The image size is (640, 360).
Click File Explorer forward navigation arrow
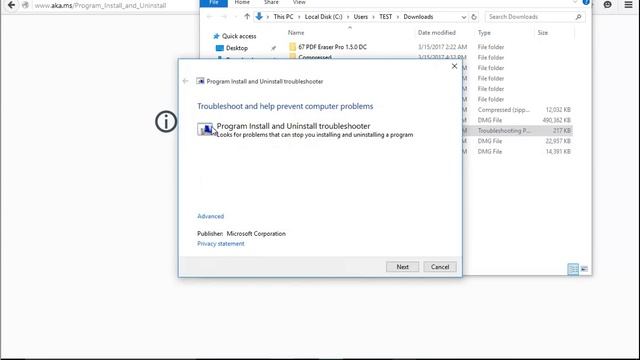pyautogui.click(x=224, y=17)
